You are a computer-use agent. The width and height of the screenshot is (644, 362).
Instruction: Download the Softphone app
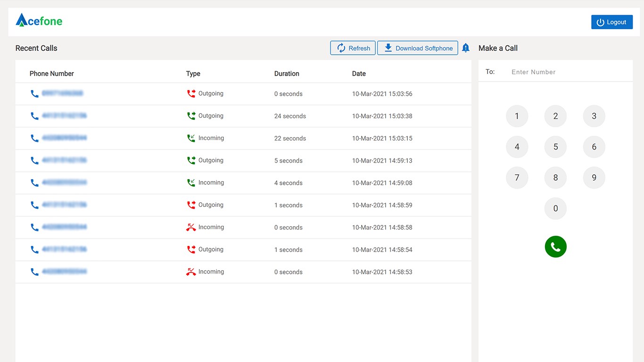coord(417,48)
